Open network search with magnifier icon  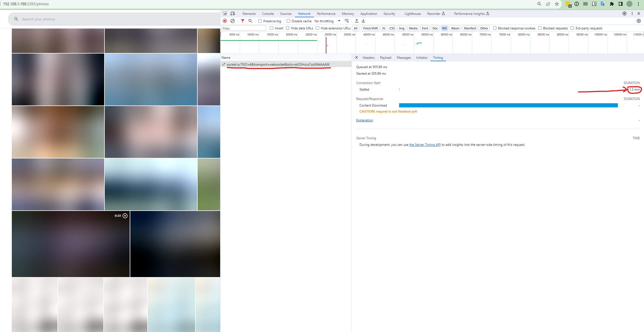point(250,21)
